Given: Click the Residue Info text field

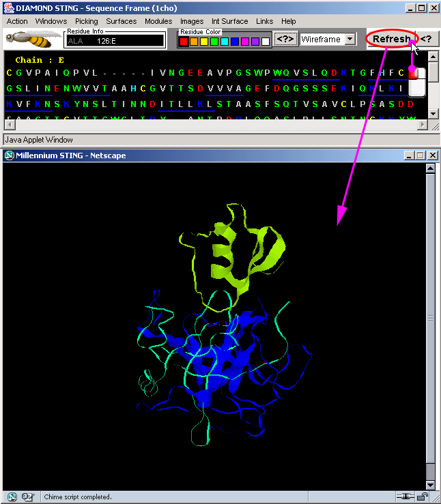Looking at the screenshot, I should (x=115, y=41).
